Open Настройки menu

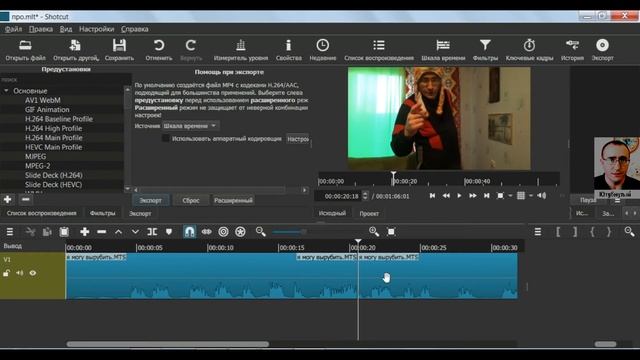click(x=97, y=29)
